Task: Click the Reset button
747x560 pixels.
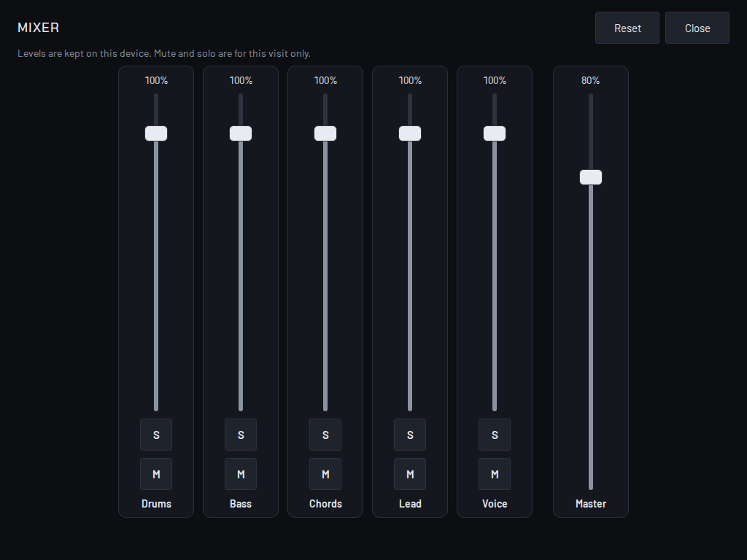Action: point(627,28)
